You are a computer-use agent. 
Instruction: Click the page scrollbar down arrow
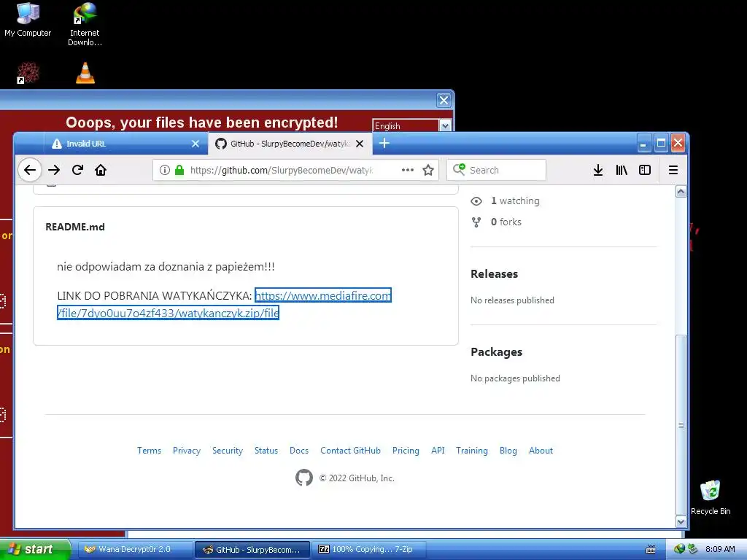click(681, 522)
